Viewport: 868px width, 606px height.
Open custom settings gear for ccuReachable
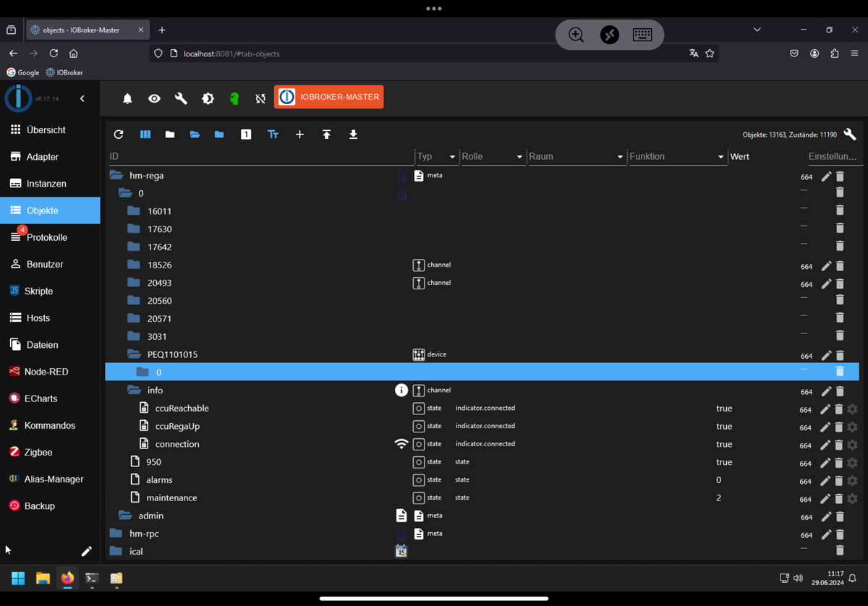click(x=853, y=409)
